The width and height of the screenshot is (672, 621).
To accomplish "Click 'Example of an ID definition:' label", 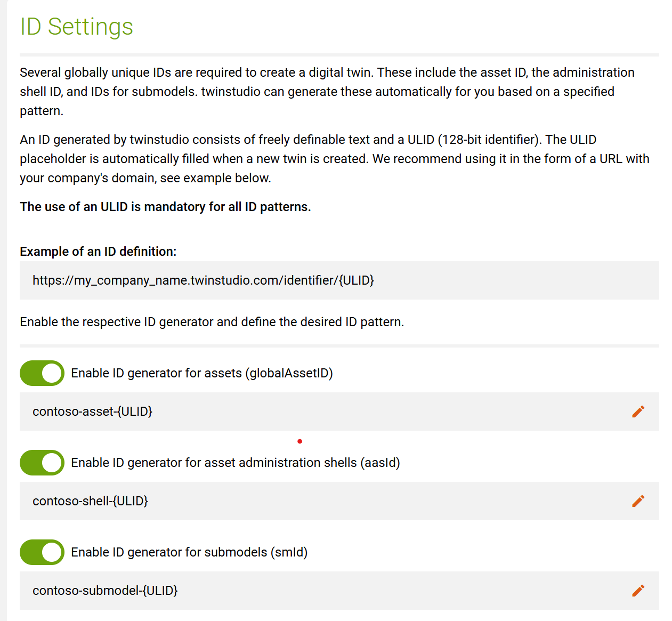I will (x=98, y=252).
